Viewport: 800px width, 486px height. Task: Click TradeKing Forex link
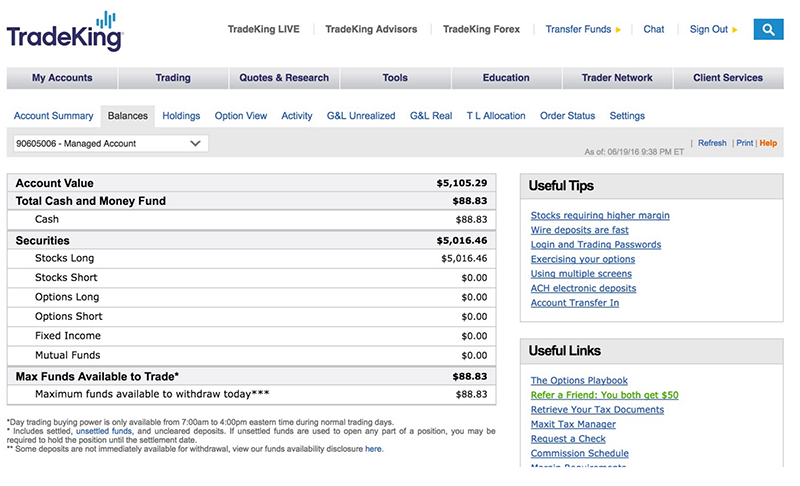pyautogui.click(x=482, y=30)
